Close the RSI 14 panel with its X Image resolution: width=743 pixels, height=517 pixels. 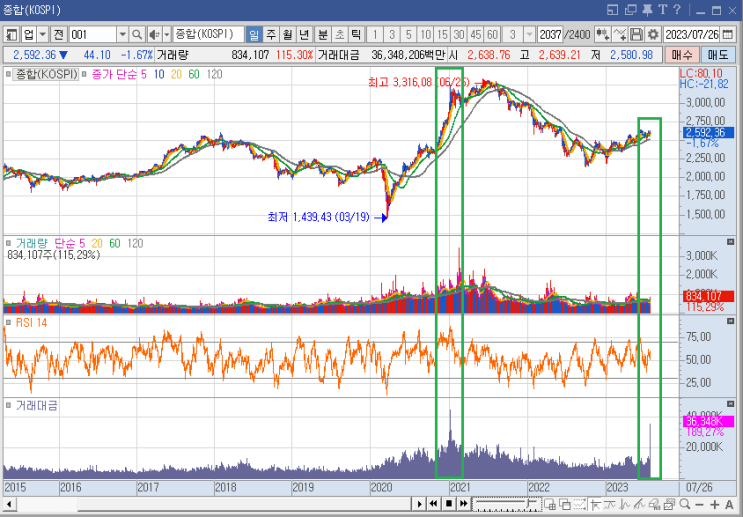[730, 321]
